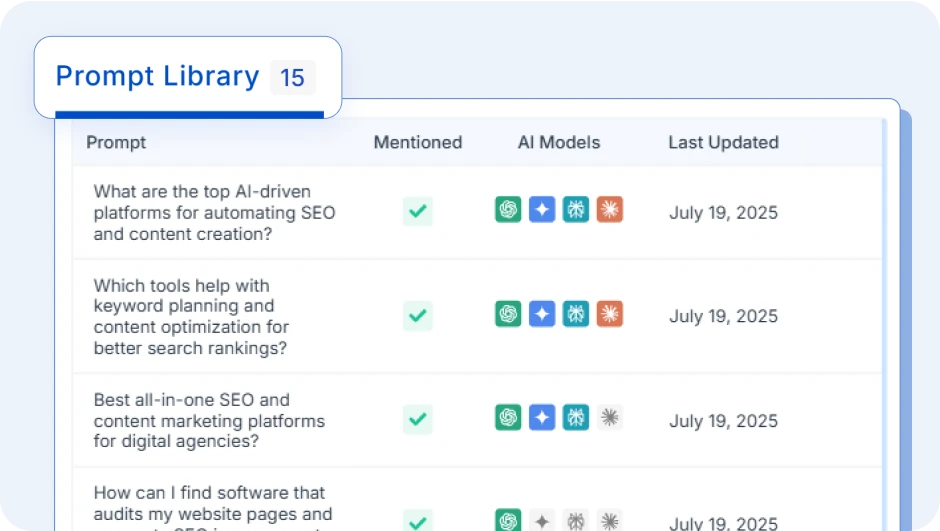This screenshot has height=531, width=940.
Task: Open the Prompt Library tab
Action: [x=188, y=77]
